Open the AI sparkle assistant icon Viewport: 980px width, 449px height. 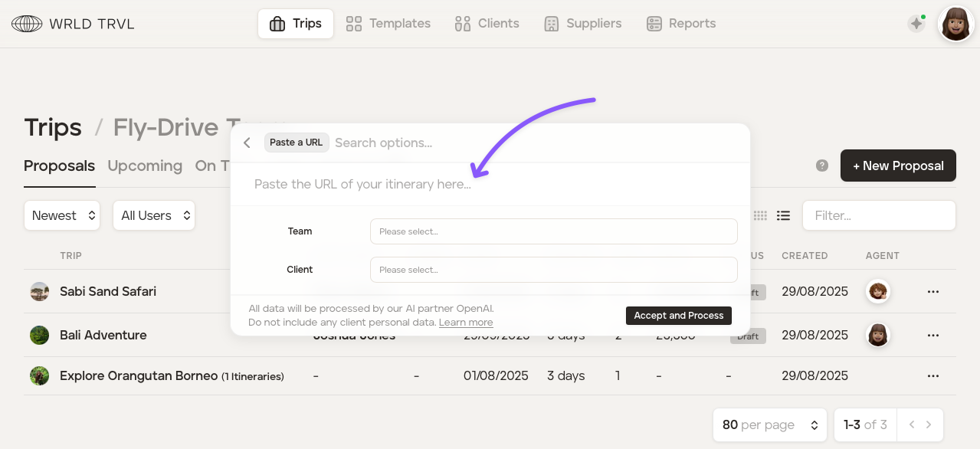point(916,24)
